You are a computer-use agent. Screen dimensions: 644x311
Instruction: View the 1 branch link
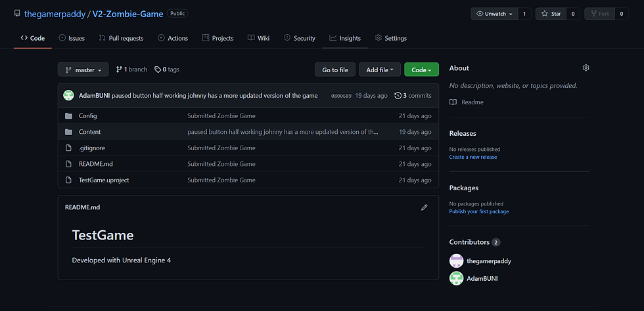131,70
